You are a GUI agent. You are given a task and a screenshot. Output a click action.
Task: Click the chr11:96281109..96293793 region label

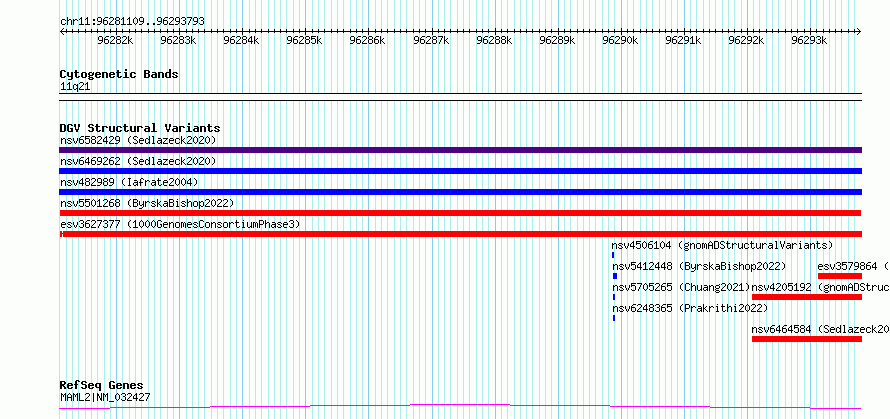tap(132, 22)
